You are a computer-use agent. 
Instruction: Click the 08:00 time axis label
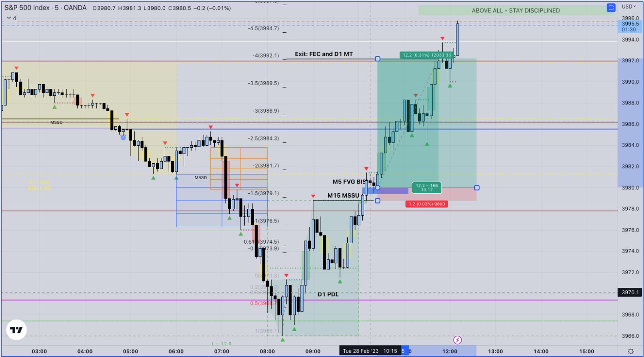pyautogui.click(x=267, y=351)
